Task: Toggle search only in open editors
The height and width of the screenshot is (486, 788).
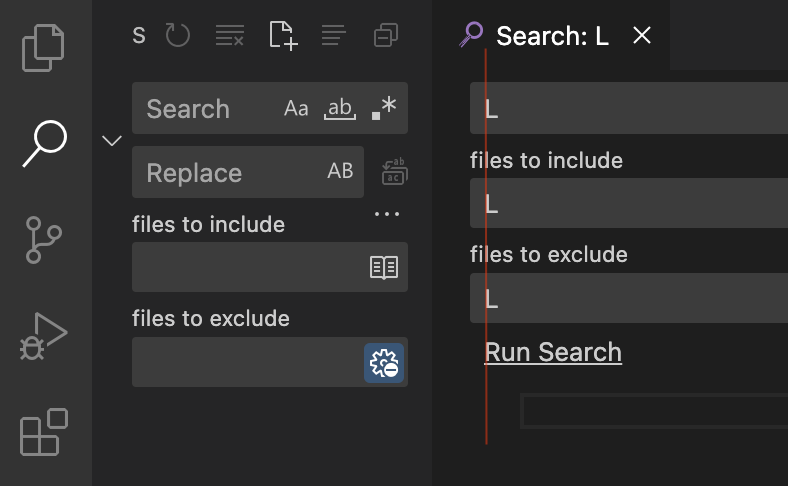Action: coord(384,267)
